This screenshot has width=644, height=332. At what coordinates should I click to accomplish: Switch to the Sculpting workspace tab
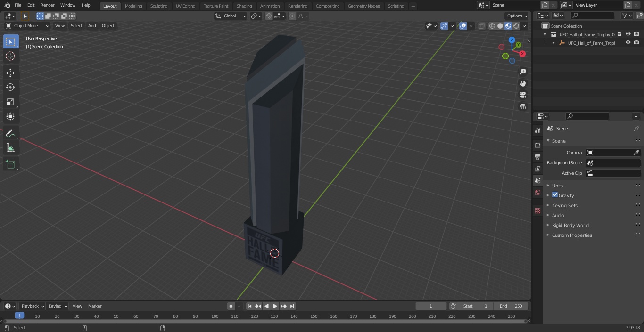click(x=159, y=6)
